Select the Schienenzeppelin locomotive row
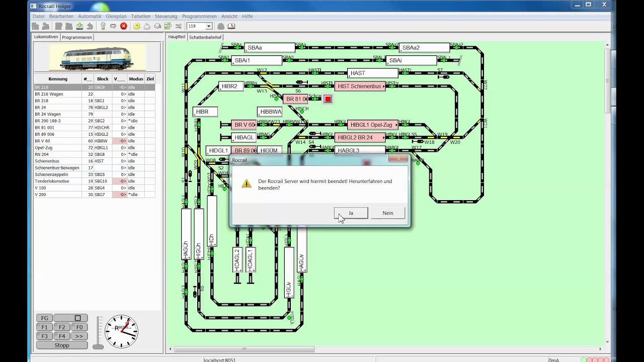The image size is (644, 362). tap(94, 174)
